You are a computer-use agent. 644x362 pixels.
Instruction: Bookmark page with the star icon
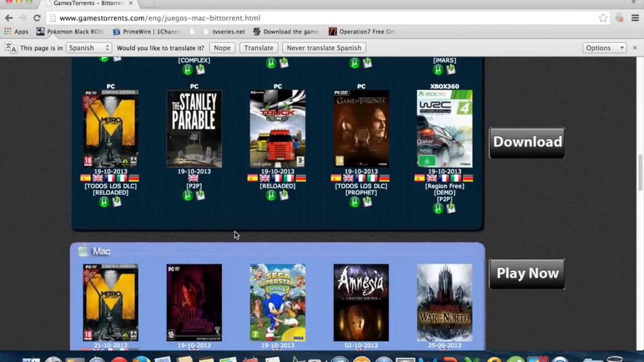(603, 18)
